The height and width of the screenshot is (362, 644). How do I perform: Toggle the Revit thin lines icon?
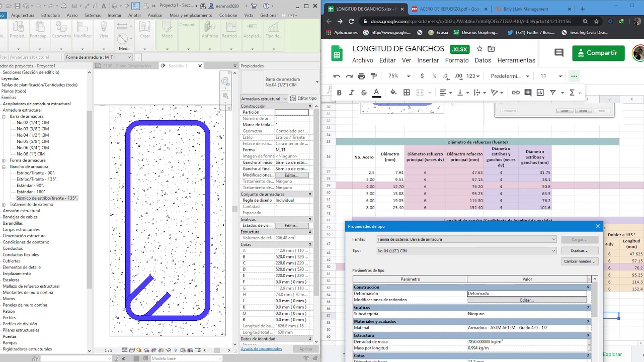tap(136, 6)
